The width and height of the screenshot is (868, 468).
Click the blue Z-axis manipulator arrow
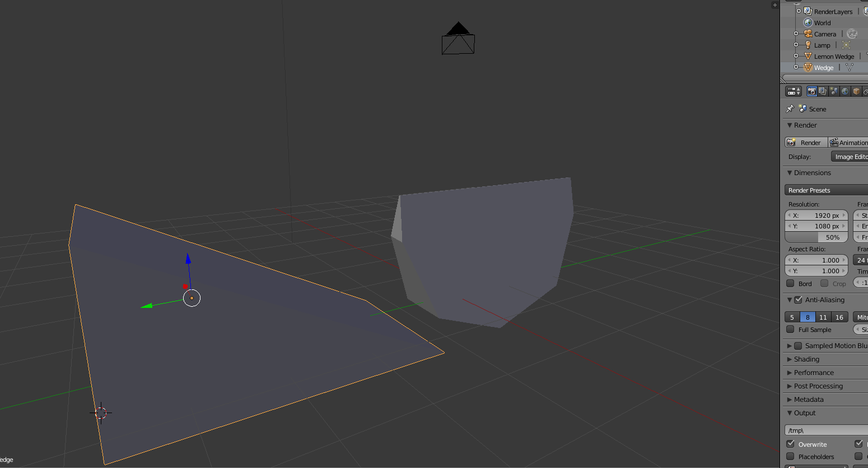click(188, 259)
